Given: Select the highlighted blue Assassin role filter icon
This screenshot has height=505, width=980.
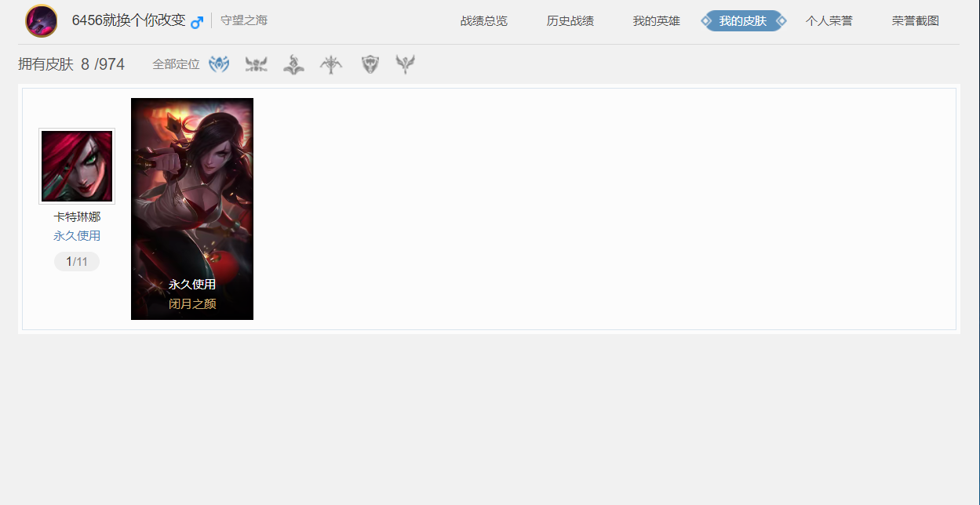Looking at the screenshot, I should pos(219,64).
